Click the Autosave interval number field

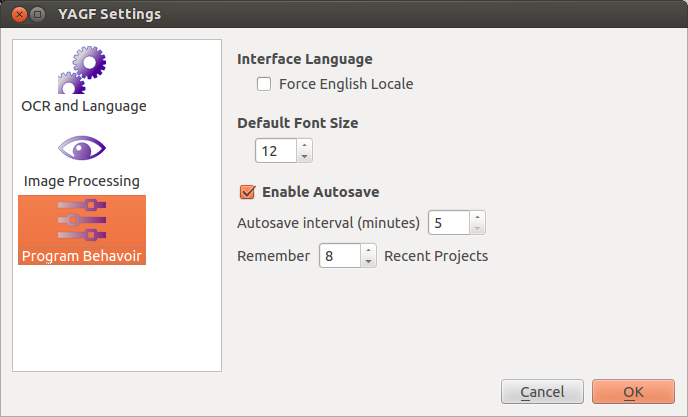[x=447, y=223]
